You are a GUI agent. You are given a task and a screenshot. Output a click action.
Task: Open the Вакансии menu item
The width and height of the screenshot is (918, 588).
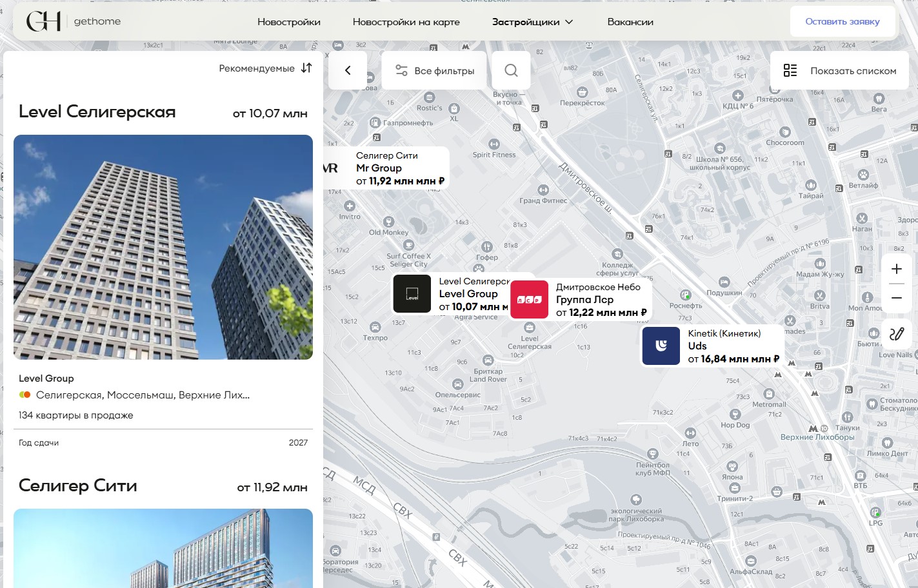(x=630, y=22)
